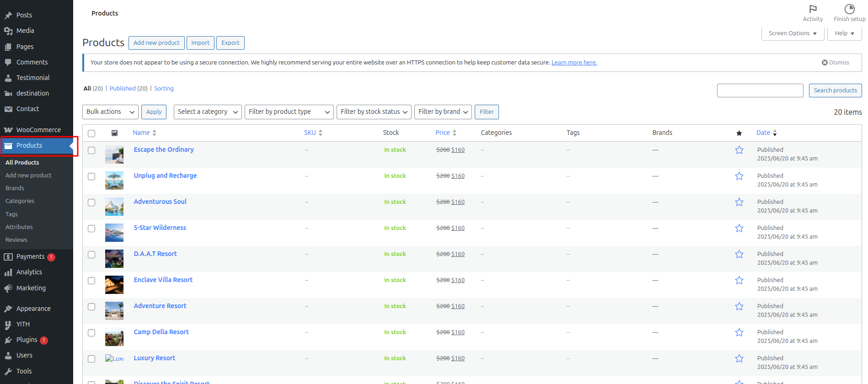The height and width of the screenshot is (384, 868).
Task: Open the Learn more here link
Action: (x=574, y=63)
